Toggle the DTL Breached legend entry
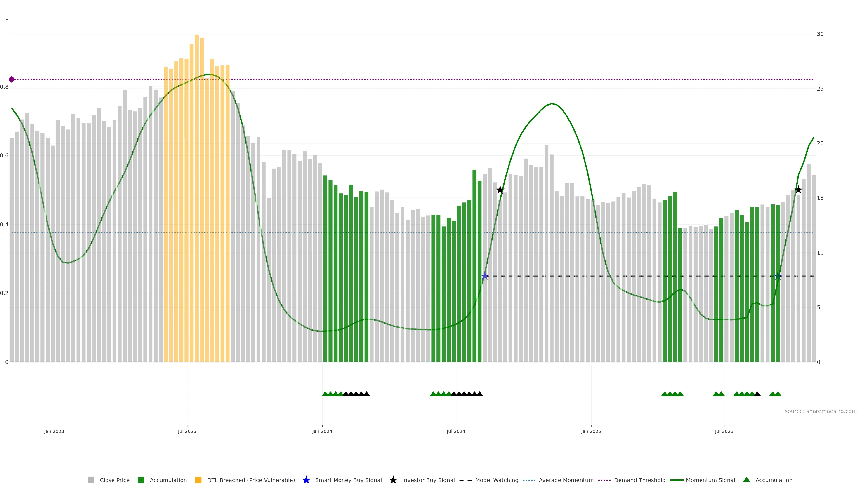The width and height of the screenshot is (868, 488). coord(251,480)
